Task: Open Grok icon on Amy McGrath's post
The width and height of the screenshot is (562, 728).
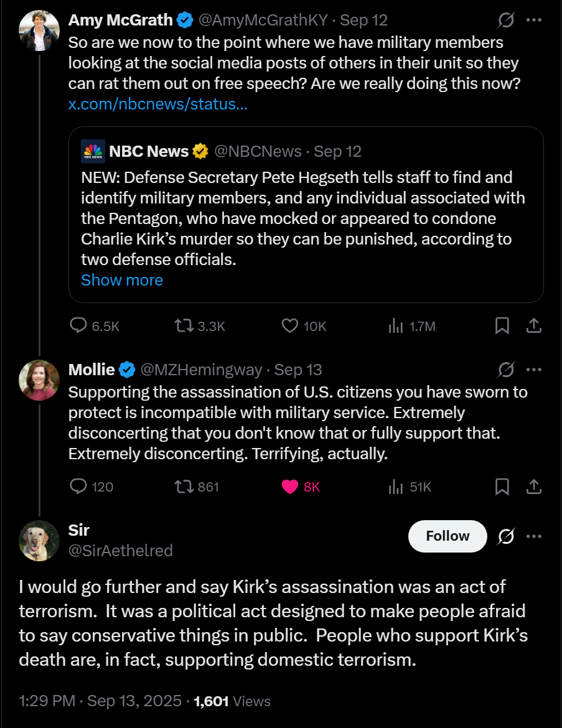Action: (506, 20)
